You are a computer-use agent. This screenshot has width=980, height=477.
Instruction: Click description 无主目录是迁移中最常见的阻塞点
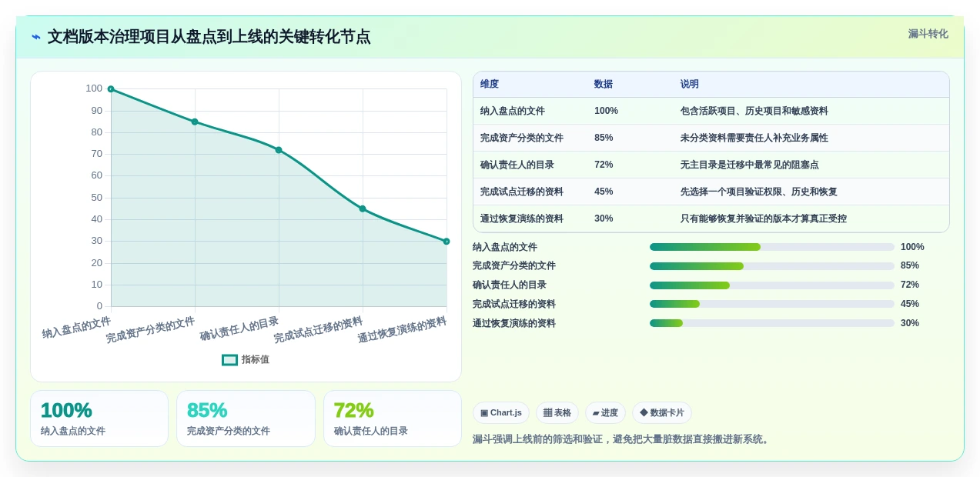pyautogui.click(x=750, y=165)
